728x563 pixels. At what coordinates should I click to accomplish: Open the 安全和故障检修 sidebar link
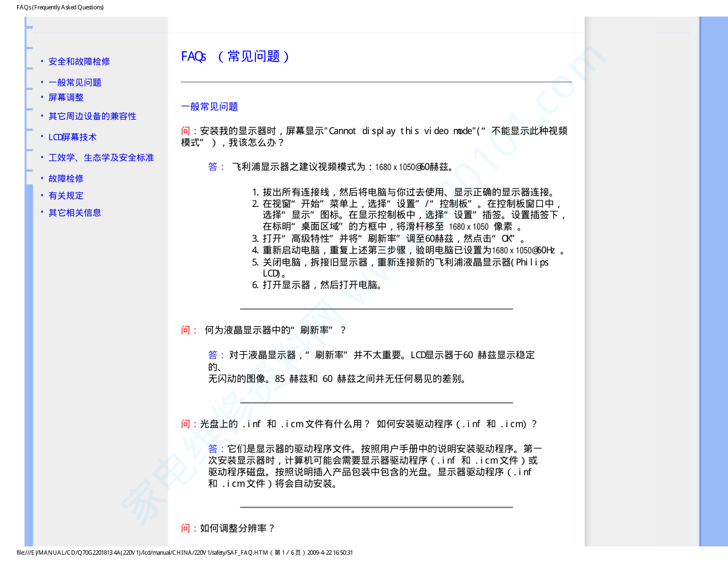pyautogui.click(x=79, y=61)
